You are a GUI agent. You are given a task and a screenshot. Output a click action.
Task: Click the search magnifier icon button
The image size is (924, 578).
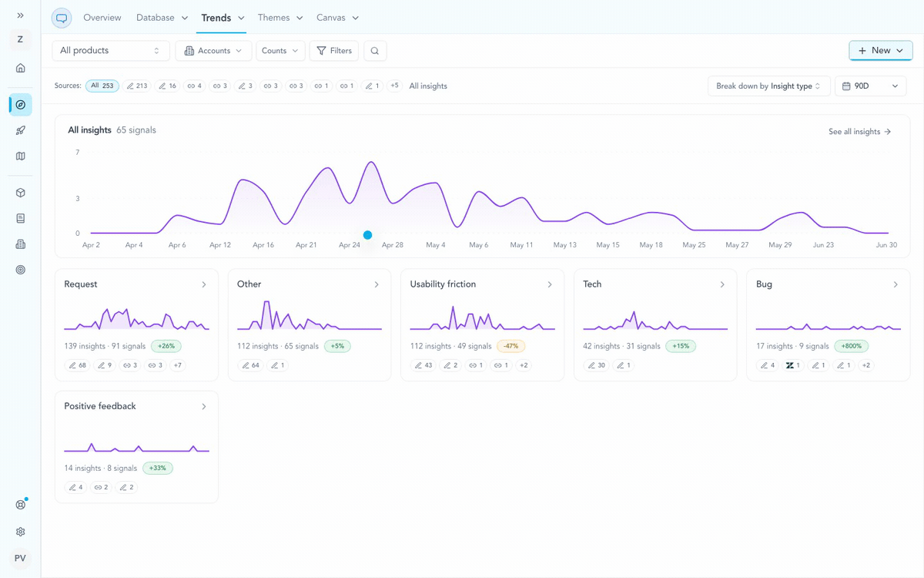pos(375,51)
